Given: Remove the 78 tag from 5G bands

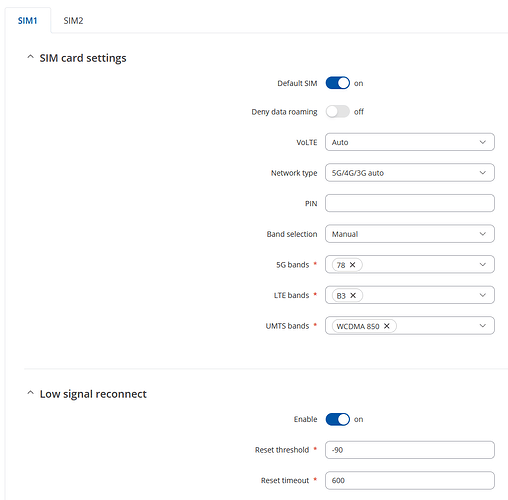Looking at the screenshot, I should pos(352,265).
